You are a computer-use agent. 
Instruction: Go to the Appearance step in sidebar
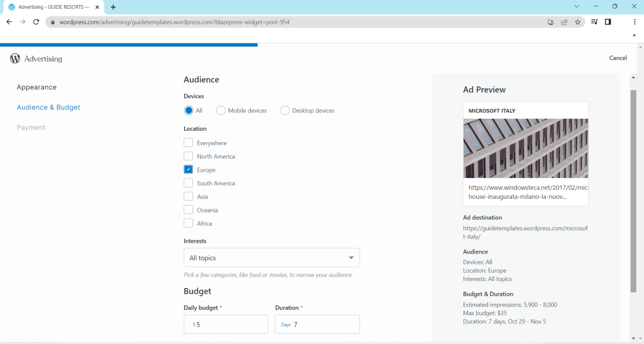tap(36, 87)
